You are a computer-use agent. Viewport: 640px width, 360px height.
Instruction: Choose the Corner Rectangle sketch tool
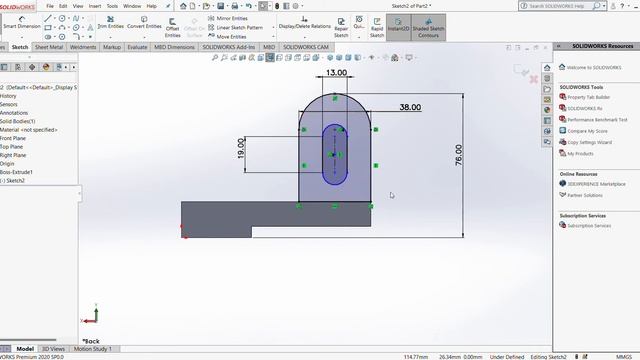(48, 28)
